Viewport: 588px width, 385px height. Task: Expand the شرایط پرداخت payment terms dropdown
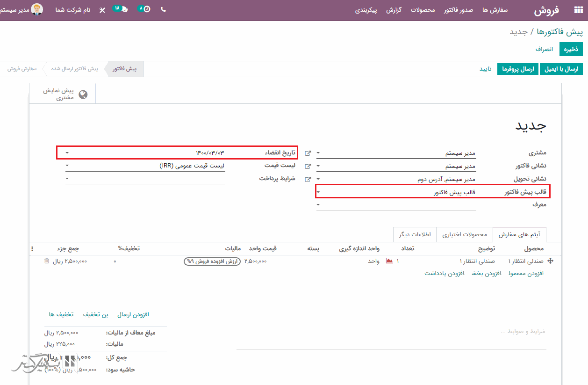tap(68, 179)
